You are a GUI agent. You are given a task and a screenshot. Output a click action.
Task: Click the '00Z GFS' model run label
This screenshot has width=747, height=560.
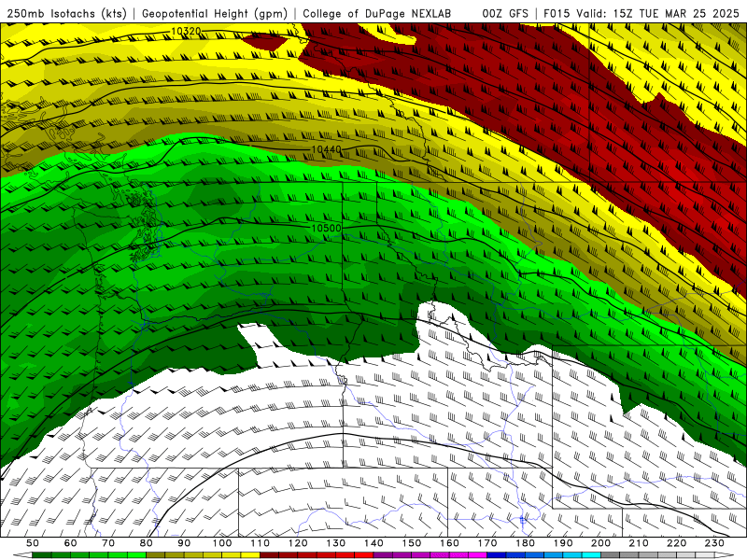[x=505, y=13]
